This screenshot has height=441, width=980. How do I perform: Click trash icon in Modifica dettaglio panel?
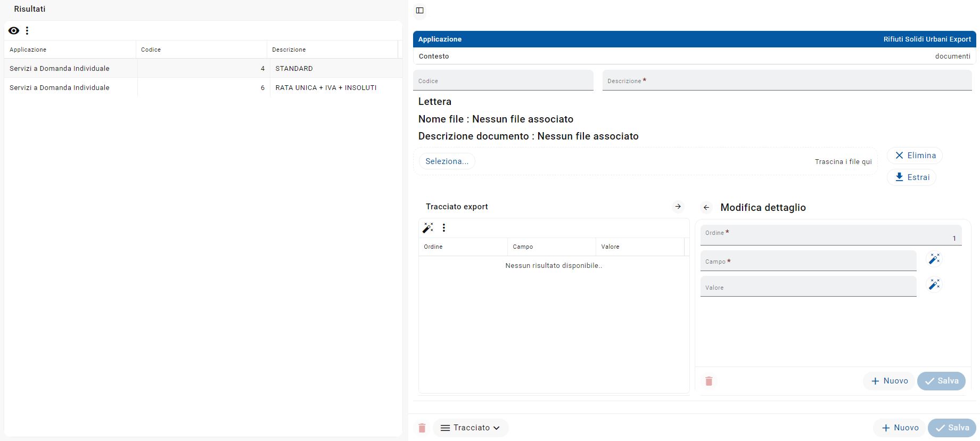point(709,381)
